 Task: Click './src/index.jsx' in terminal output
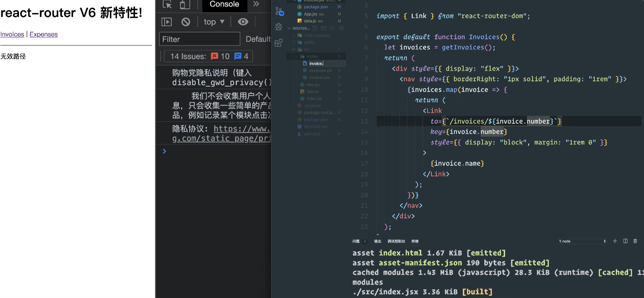coord(385,292)
